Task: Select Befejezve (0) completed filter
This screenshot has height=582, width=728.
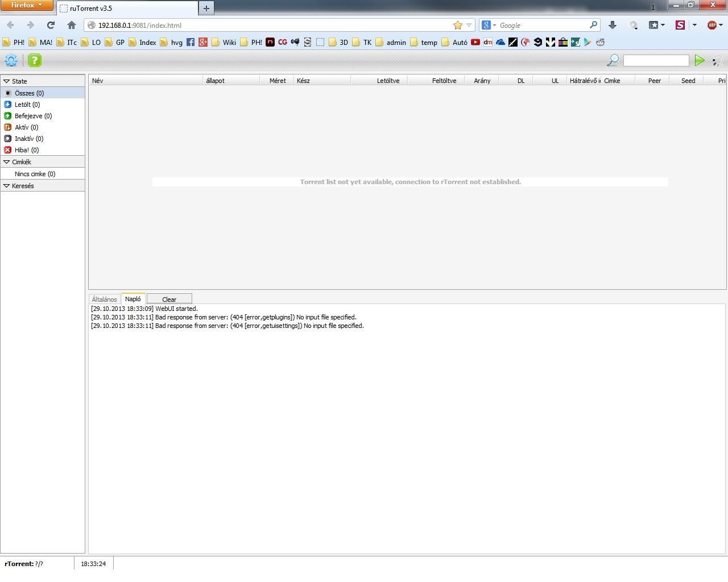Action: 43,116
